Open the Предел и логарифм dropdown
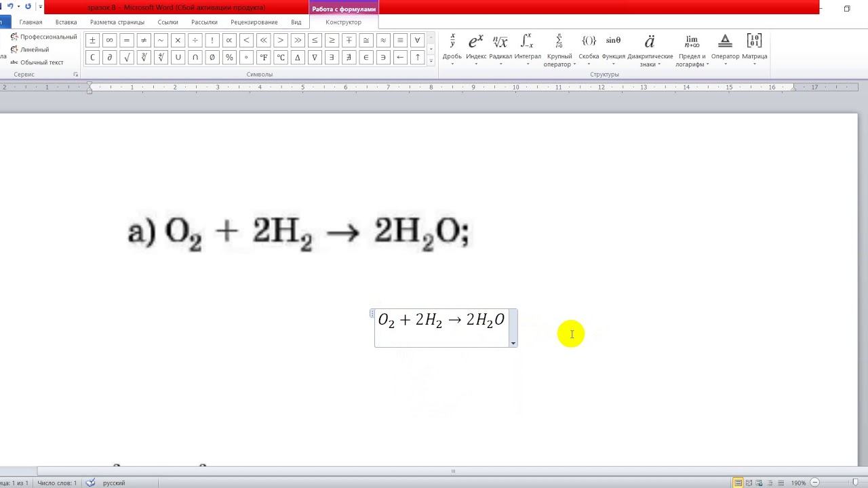The width and height of the screenshot is (868, 488). 692,50
